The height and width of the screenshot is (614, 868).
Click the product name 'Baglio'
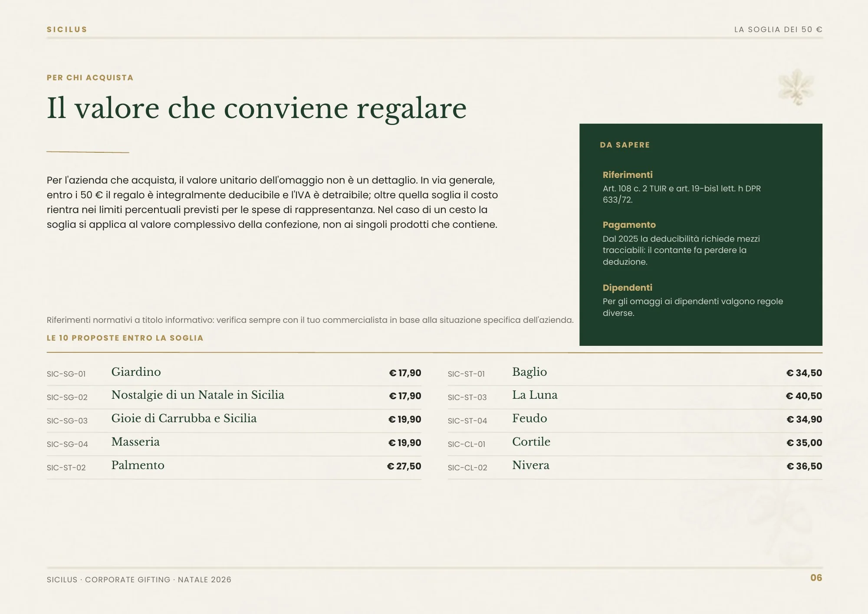point(529,372)
